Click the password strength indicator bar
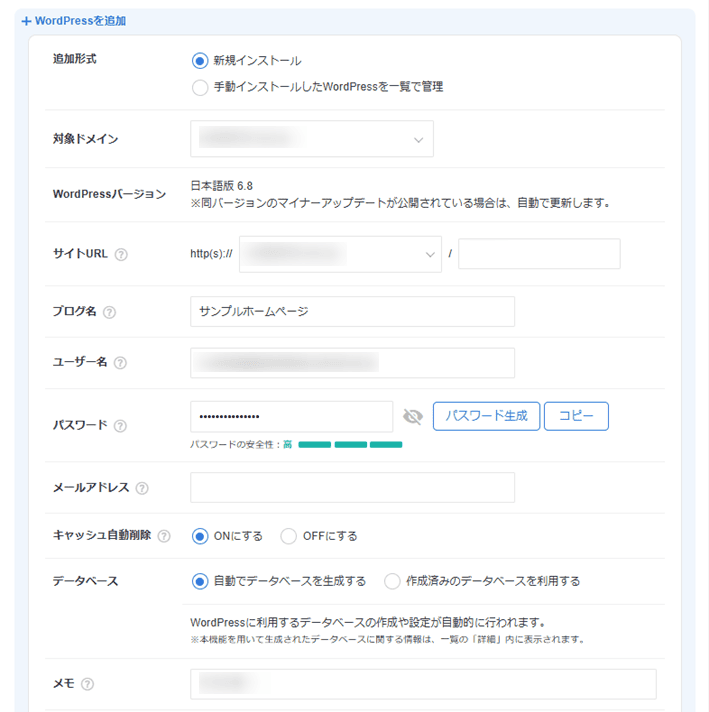The width and height of the screenshot is (709, 712). click(x=350, y=445)
